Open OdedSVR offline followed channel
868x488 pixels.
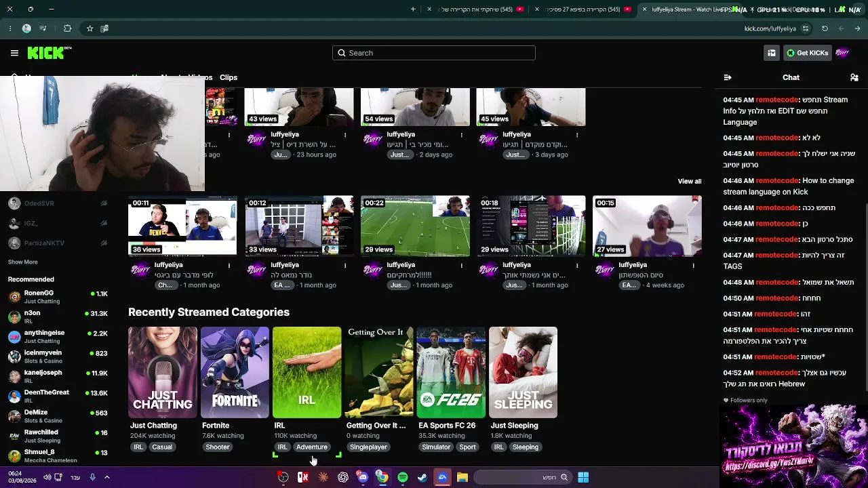(x=58, y=203)
